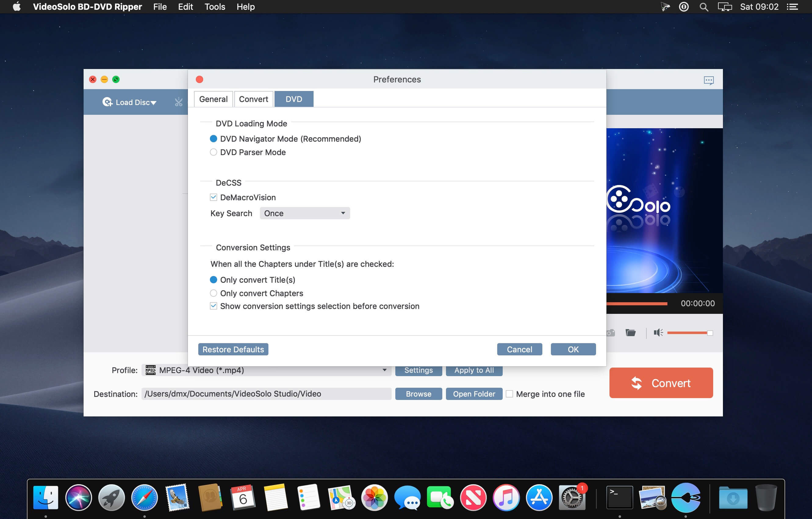Click the Destination path field
The height and width of the screenshot is (519, 812).
[x=266, y=394]
